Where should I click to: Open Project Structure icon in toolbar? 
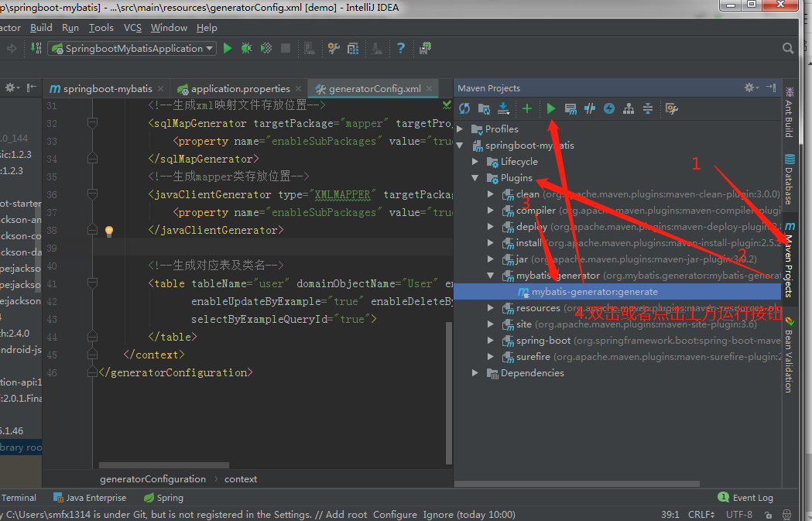(353, 49)
